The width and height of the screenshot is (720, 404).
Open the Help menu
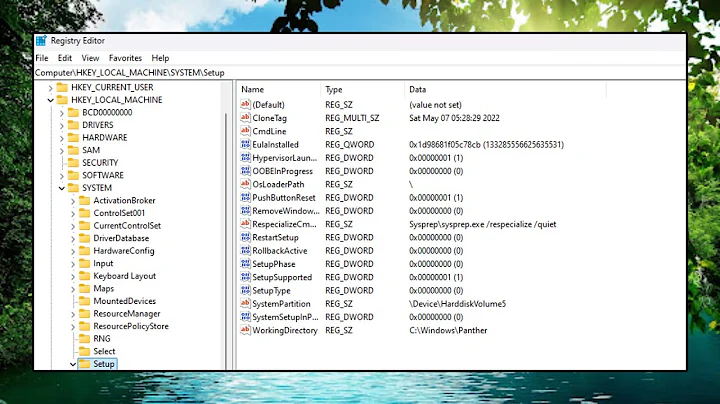[x=160, y=58]
